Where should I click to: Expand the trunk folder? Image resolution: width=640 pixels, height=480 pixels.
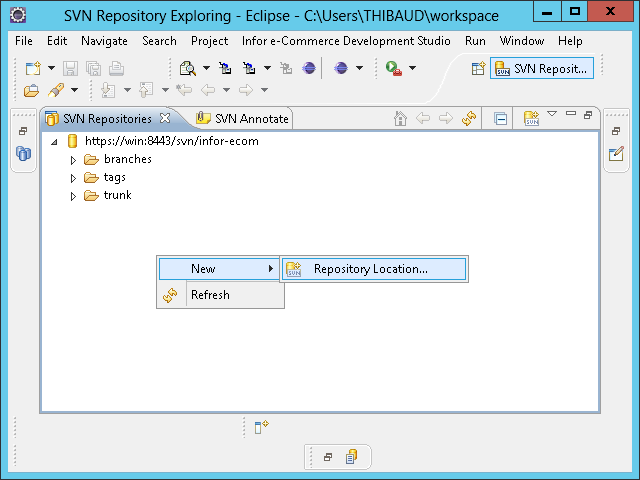73,196
